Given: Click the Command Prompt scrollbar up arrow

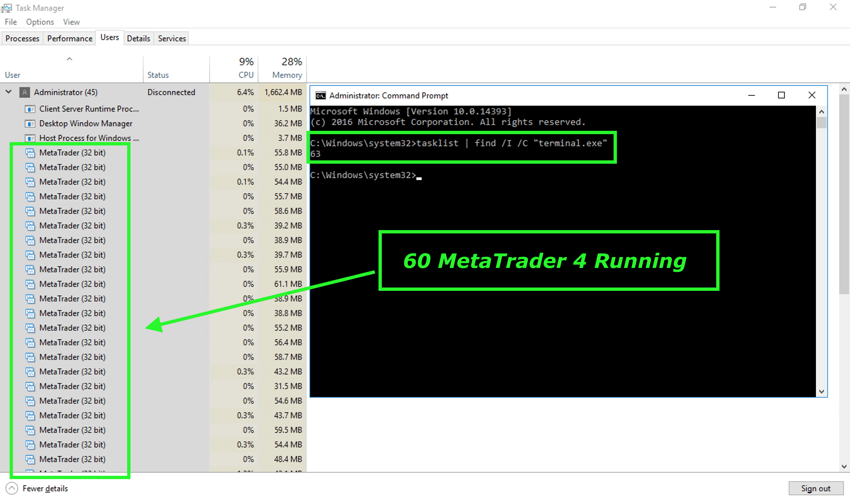Looking at the screenshot, I should click(821, 112).
